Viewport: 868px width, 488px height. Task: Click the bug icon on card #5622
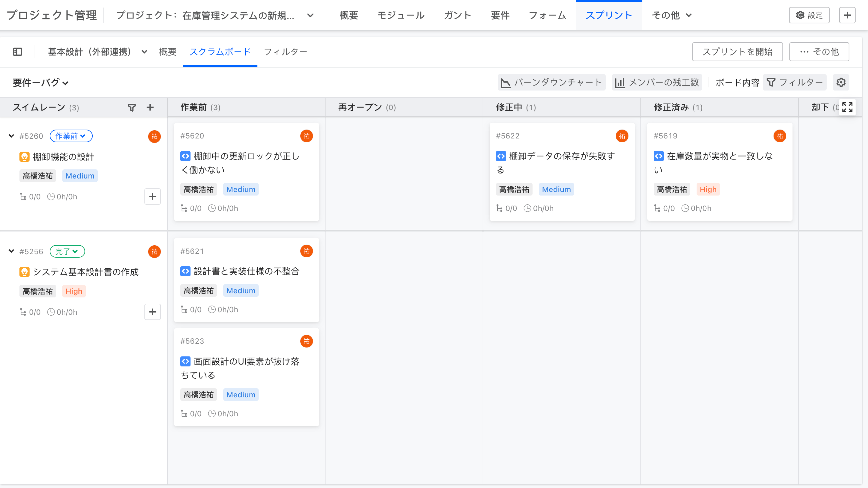click(501, 156)
